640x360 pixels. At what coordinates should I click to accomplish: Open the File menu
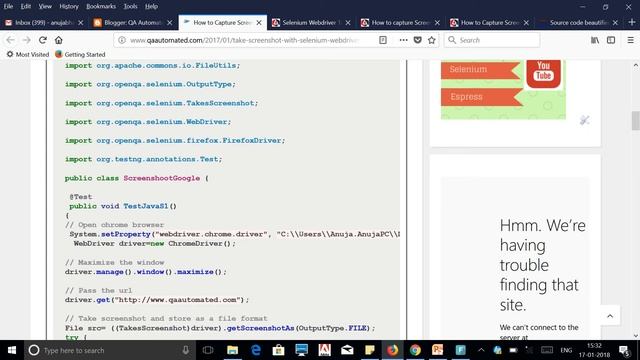click(8, 6)
